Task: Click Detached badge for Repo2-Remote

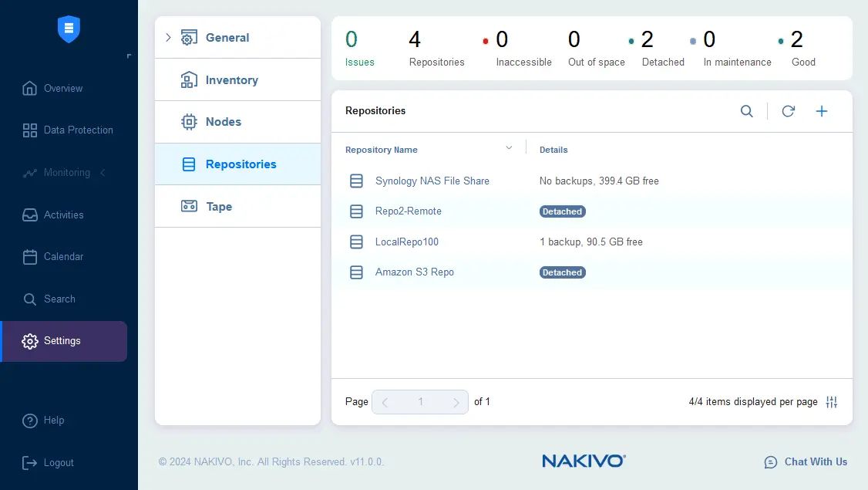Action: (563, 211)
